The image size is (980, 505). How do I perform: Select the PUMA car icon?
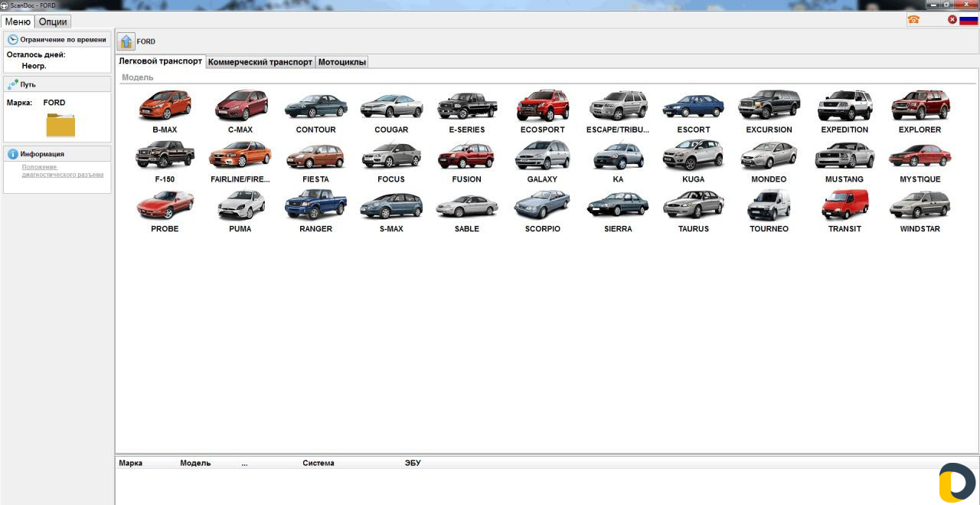click(240, 205)
